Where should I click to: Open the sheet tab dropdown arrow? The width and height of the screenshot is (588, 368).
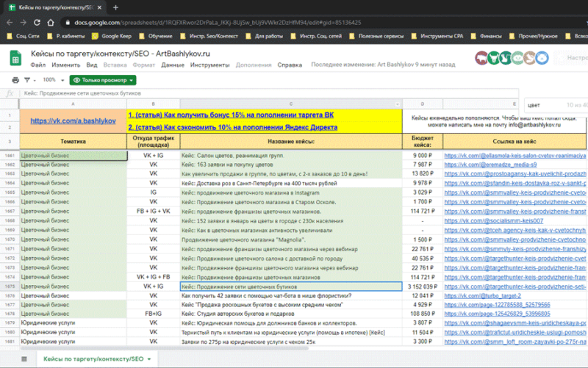(x=150, y=358)
